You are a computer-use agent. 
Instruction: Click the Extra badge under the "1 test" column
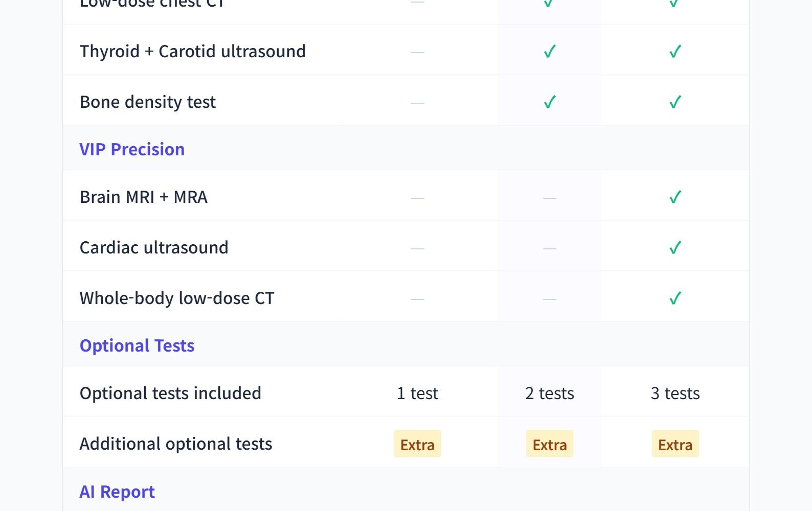click(417, 444)
